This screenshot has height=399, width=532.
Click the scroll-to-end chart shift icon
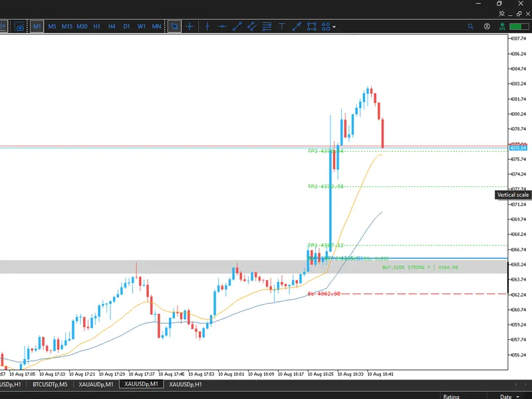pos(3,27)
